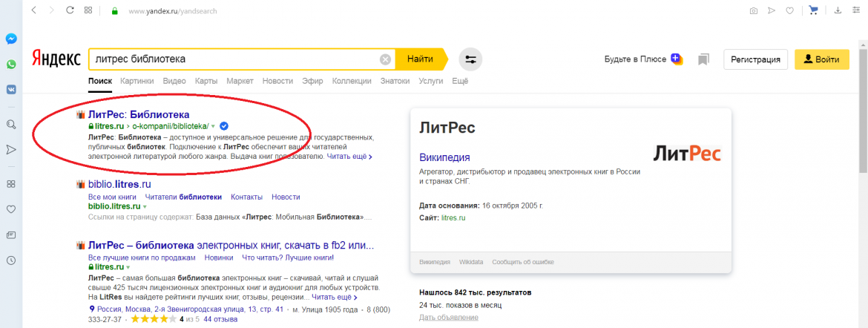Open the 44 отзыва reviews link
The image size is (868, 328).
pos(220,320)
